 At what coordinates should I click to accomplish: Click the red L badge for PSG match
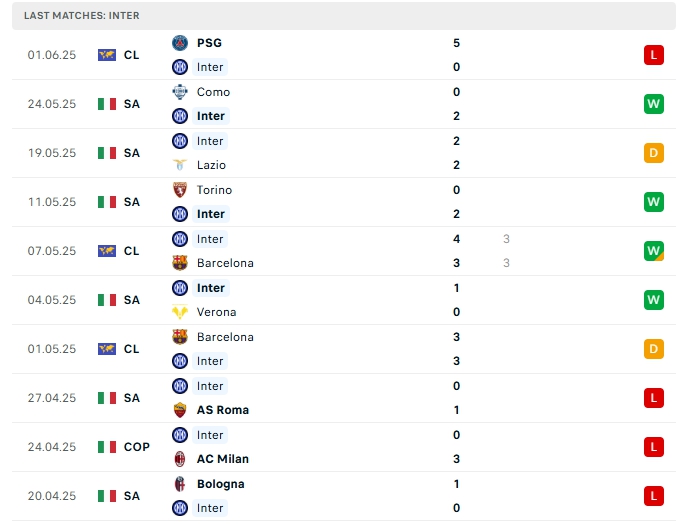(654, 55)
